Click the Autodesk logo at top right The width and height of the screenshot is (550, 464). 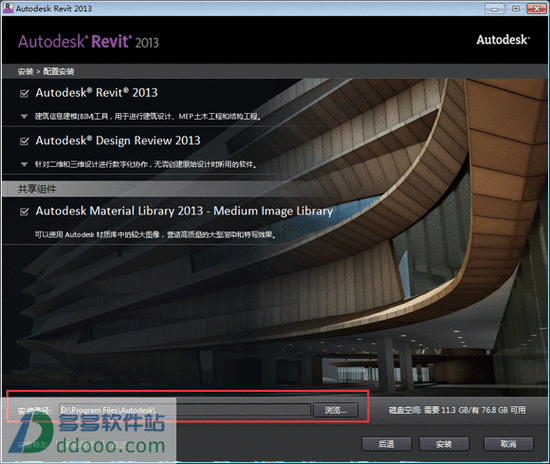pyautogui.click(x=503, y=40)
